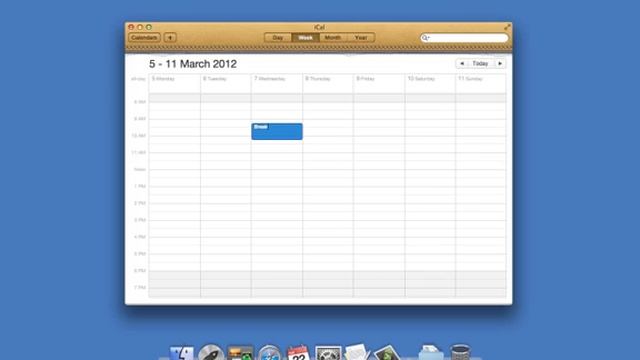Click the 5 Monday column header
The width and height of the screenshot is (640, 360).
pos(163,78)
